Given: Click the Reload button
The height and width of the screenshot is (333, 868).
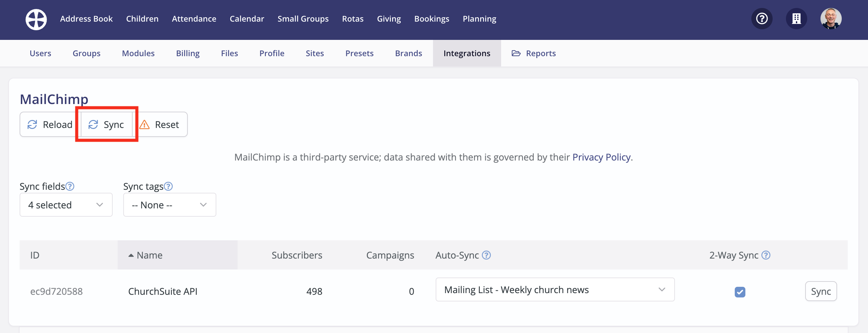Looking at the screenshot, I should (x=50, y=124).
